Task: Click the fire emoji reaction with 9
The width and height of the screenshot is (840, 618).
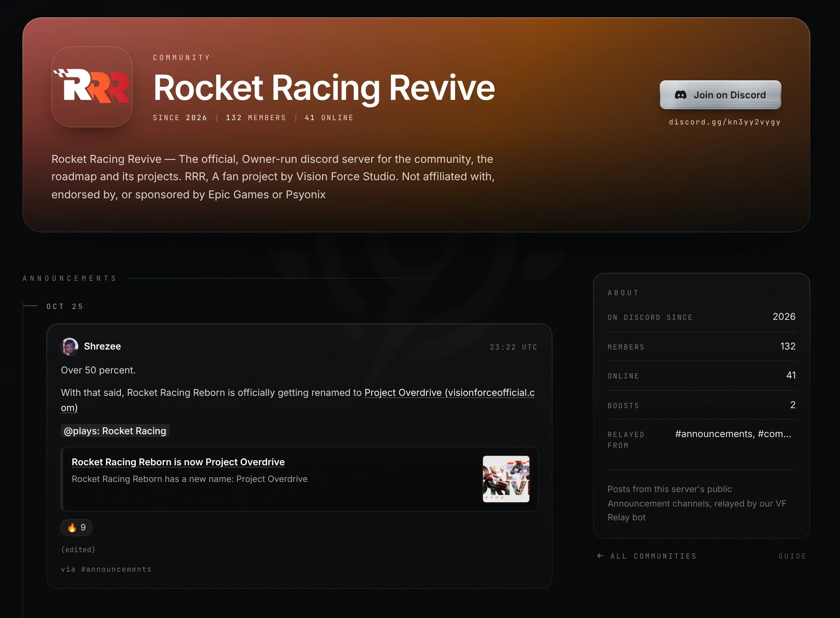Action: [76, 528]
